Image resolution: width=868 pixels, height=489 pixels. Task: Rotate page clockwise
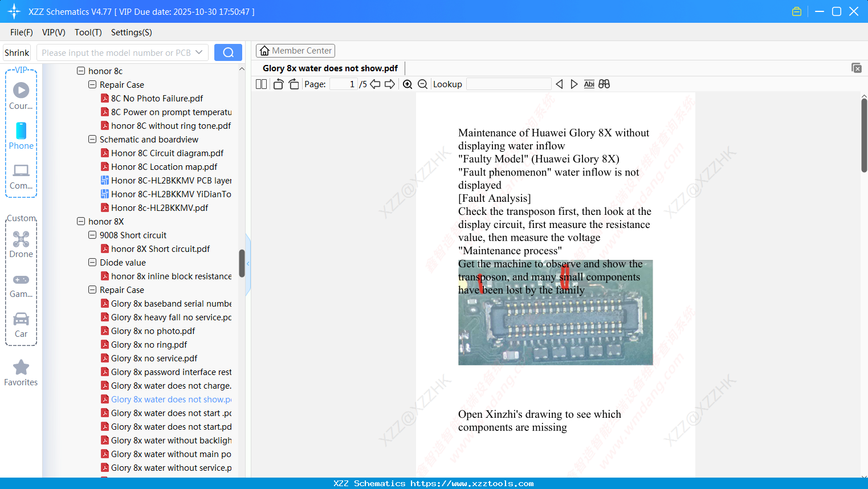click(294, 84)
